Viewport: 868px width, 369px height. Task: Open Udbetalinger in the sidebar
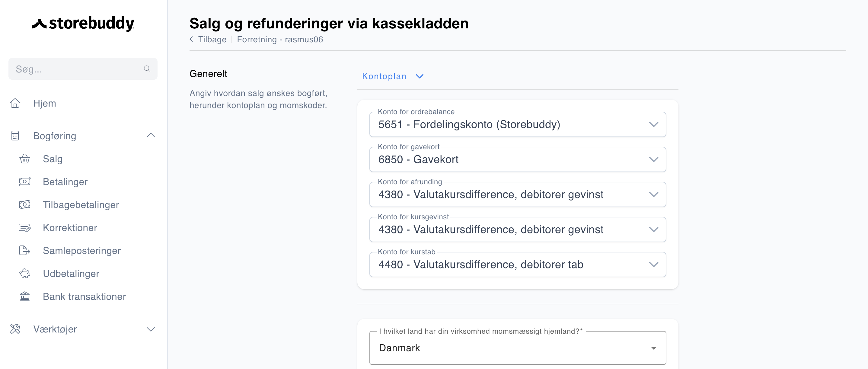coord(71,274)
